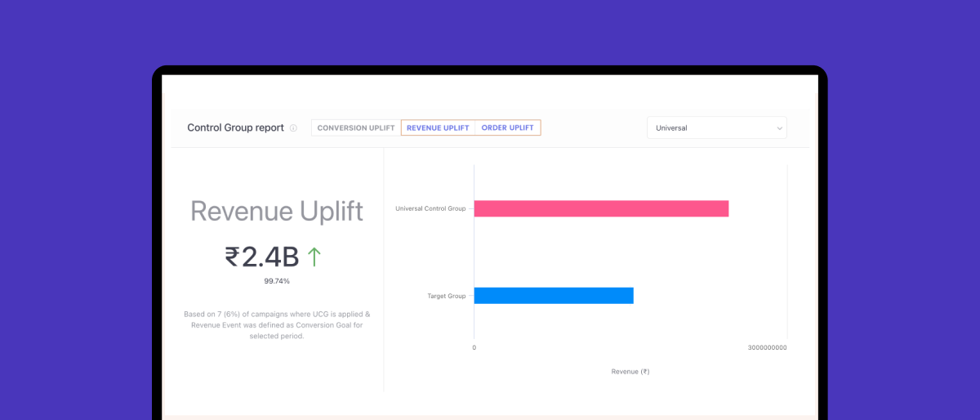This screenshot has height=420, width=980.
Task: Click the large Revenue Uplift heading
Action: 277,211
